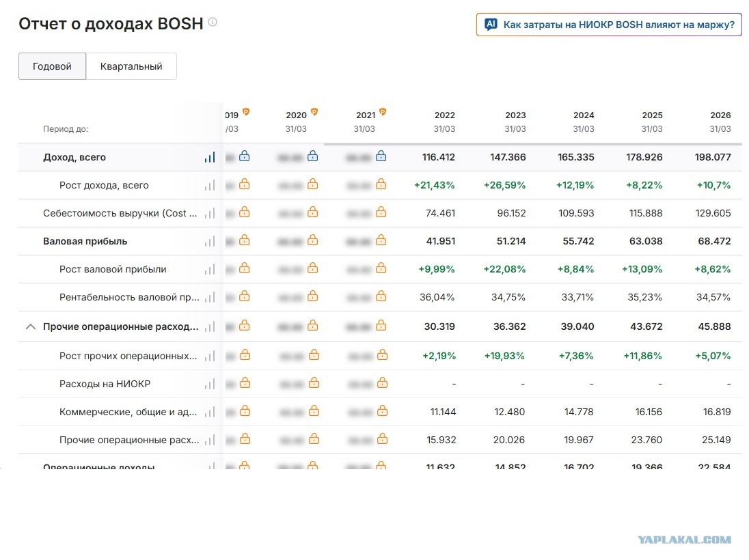Click operating expenses value 45.888
Screen dimensions: 749x560
(x=715, y=326)
